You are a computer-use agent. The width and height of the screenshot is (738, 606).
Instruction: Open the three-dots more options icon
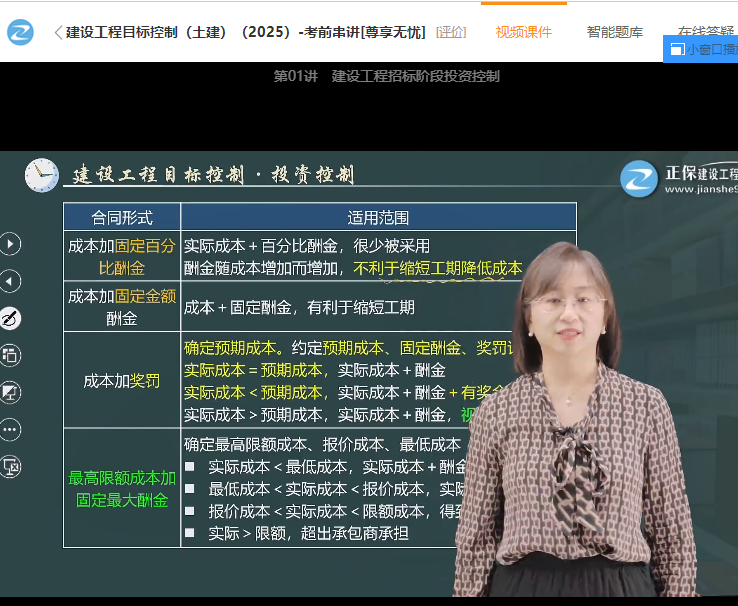(x=10, y=428)
